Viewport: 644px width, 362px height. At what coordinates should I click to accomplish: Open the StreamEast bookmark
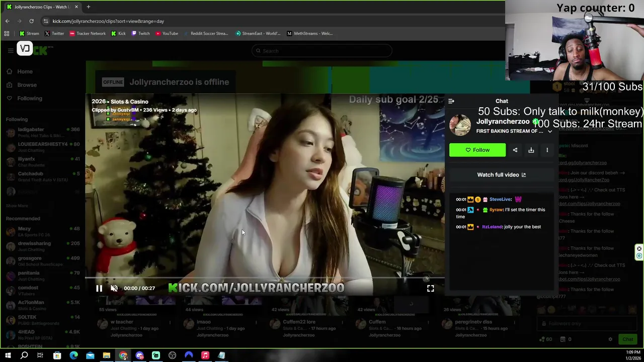tap(258, 34)
